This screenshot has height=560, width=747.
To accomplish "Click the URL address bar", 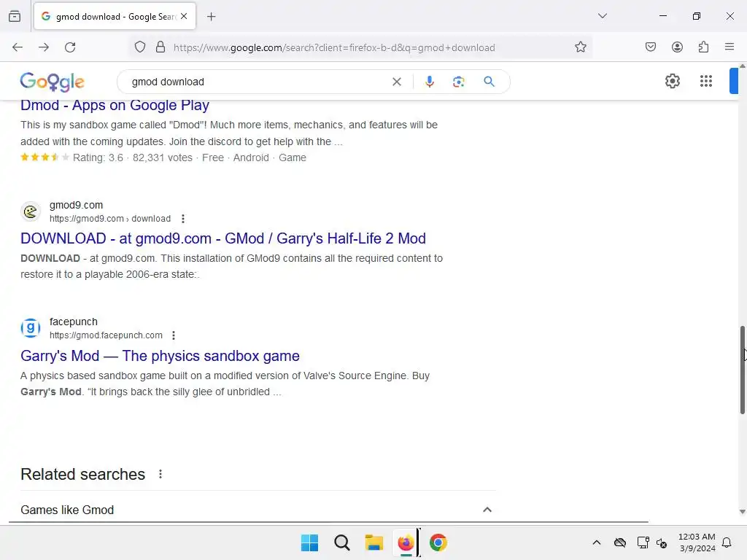I will click(333, 47).
